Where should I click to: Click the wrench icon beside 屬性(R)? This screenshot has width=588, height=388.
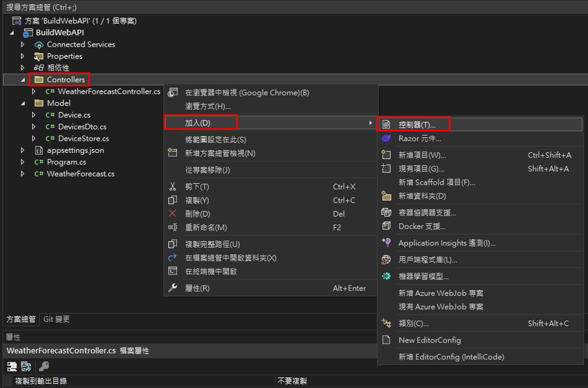pyautogui.click(x=173, y=288)
